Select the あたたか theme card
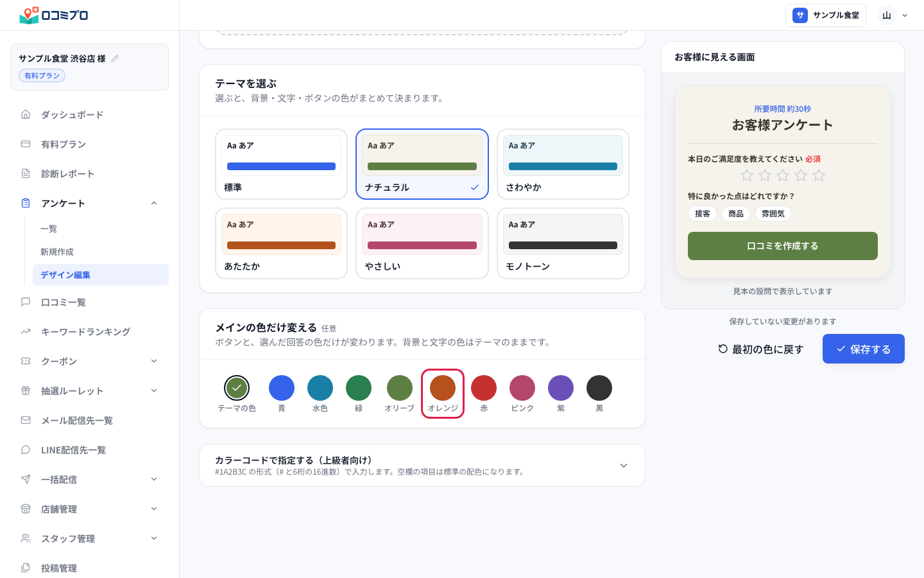The height and width of the screenshot is (578, 924). click(281, 243)
